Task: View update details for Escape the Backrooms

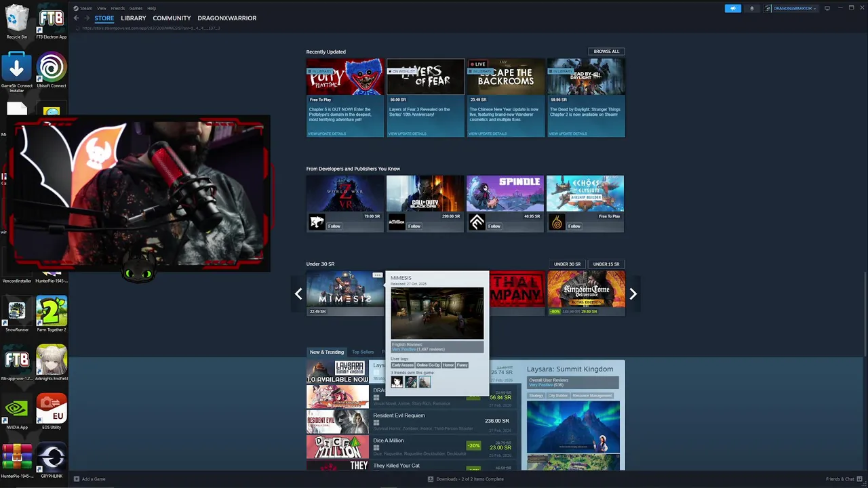Action: (x=487, y=134)
